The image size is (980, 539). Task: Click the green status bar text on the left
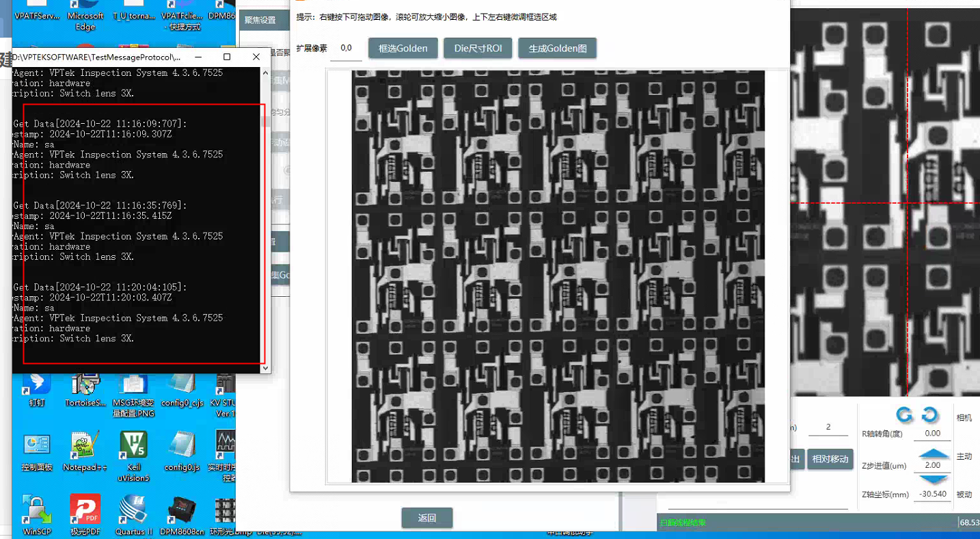coord(682,523)
